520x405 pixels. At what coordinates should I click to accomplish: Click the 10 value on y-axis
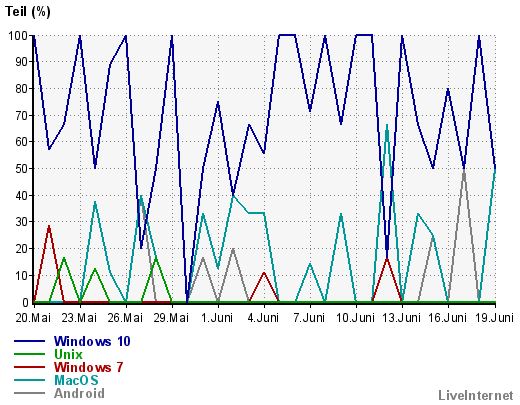pyautogui.click(x=22, y=276)
